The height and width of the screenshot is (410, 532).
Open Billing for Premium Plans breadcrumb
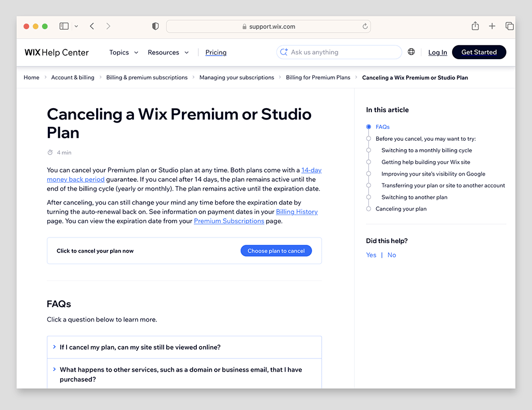coord(318,77)
